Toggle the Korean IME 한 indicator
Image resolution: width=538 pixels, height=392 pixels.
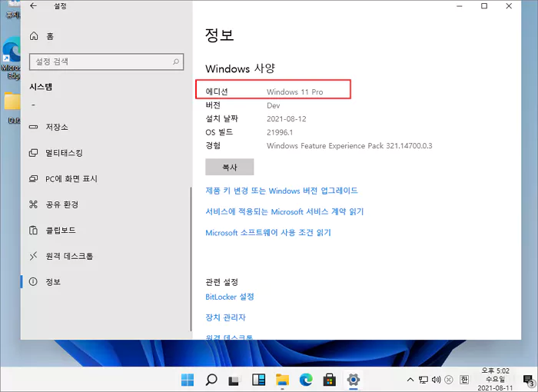(x=464, y=380)
